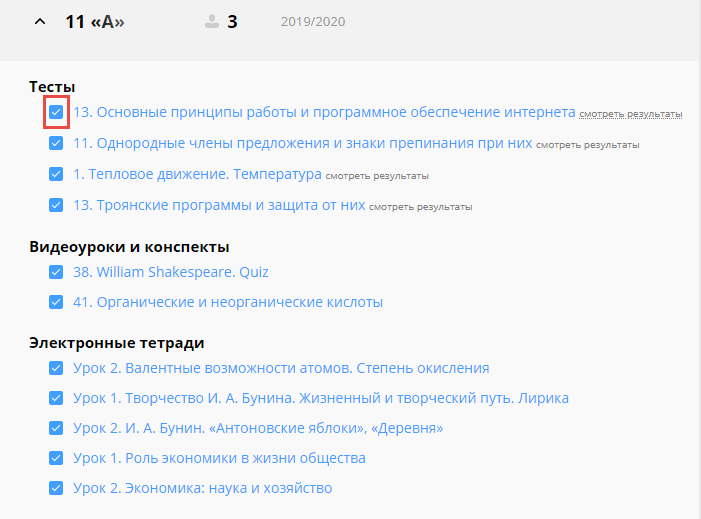Uncheck 38. William Shakespeare. Quiz checkbox
701x519 pixels.
pos(56,272)
